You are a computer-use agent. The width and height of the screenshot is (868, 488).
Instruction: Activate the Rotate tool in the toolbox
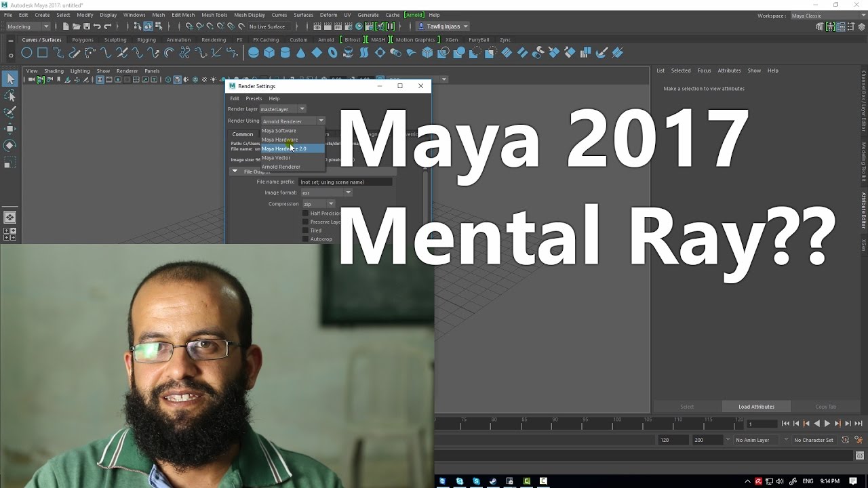pos(9,146)
